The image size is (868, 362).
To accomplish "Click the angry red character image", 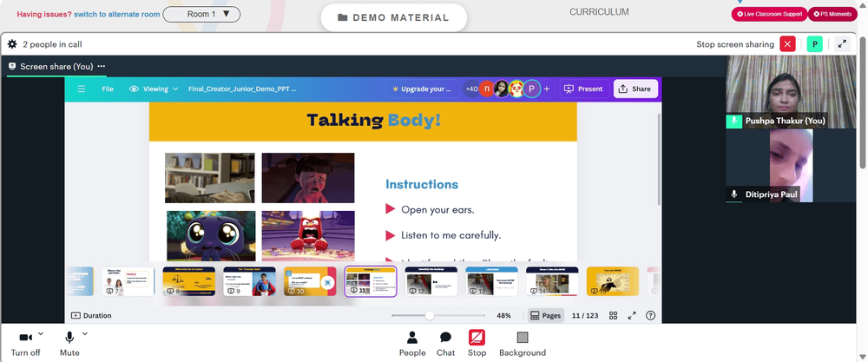I will point(308,236).
